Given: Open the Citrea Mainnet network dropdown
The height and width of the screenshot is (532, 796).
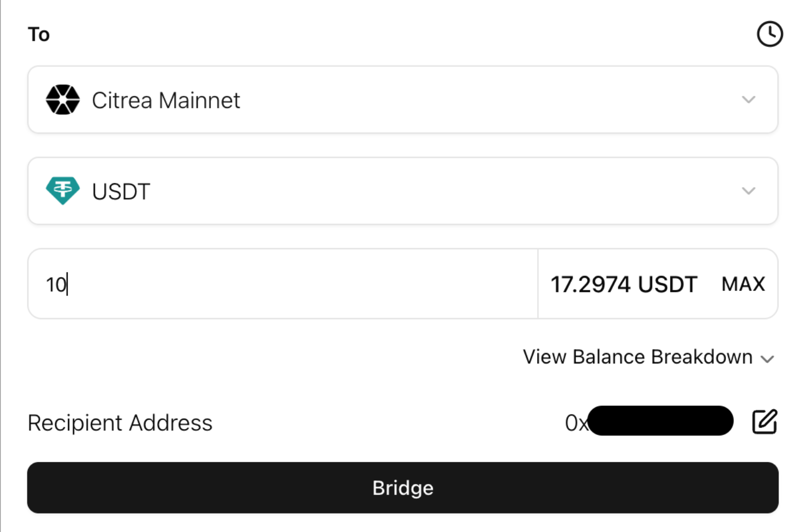Looking at the screenshot, I should coord(401,100).
